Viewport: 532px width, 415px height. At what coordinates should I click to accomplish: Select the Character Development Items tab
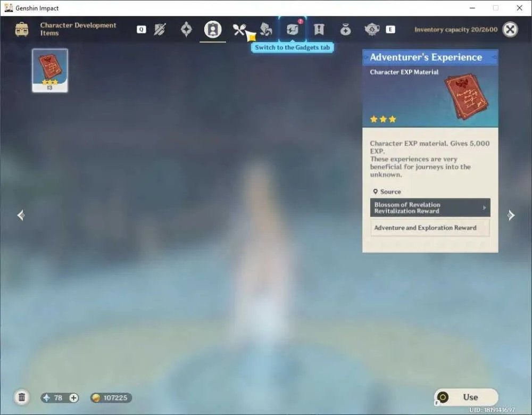pyautogui.click(x=213, y=29)
